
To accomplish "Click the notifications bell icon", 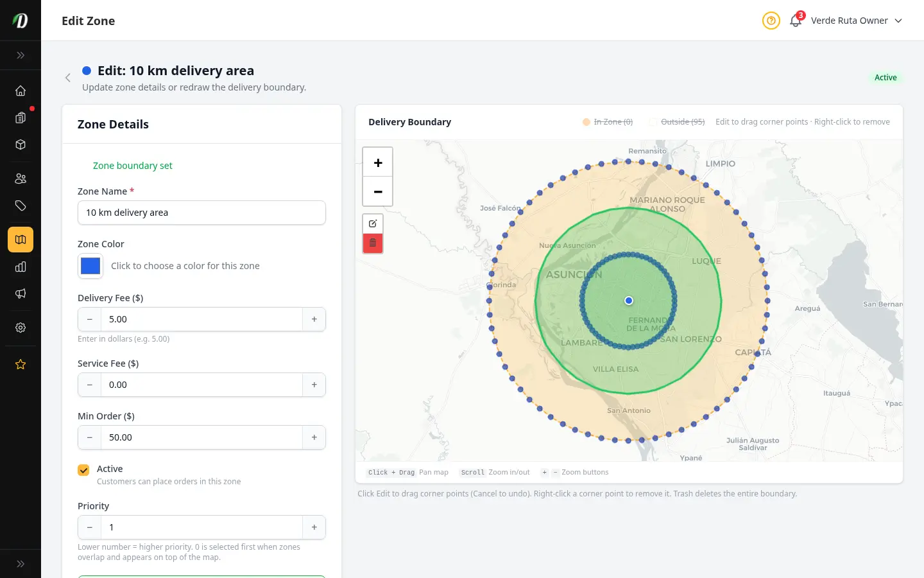I will [x=796, y=21].
